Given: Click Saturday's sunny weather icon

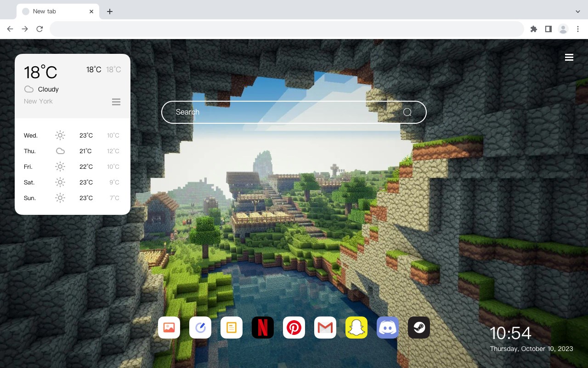Looking at the screenshot, I should (x=60, y=182).
